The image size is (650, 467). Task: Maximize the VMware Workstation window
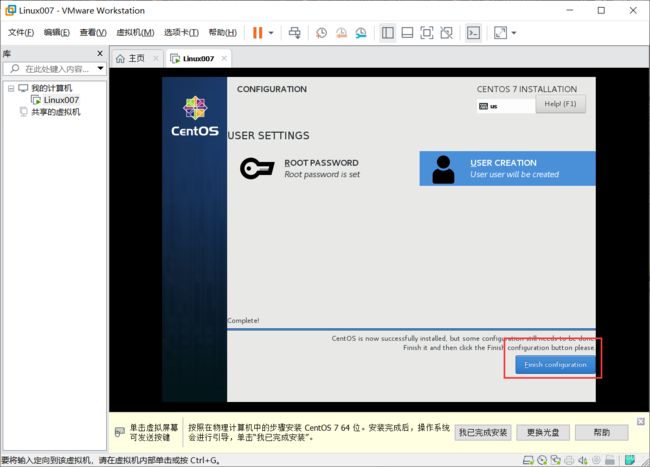(601, 10)
